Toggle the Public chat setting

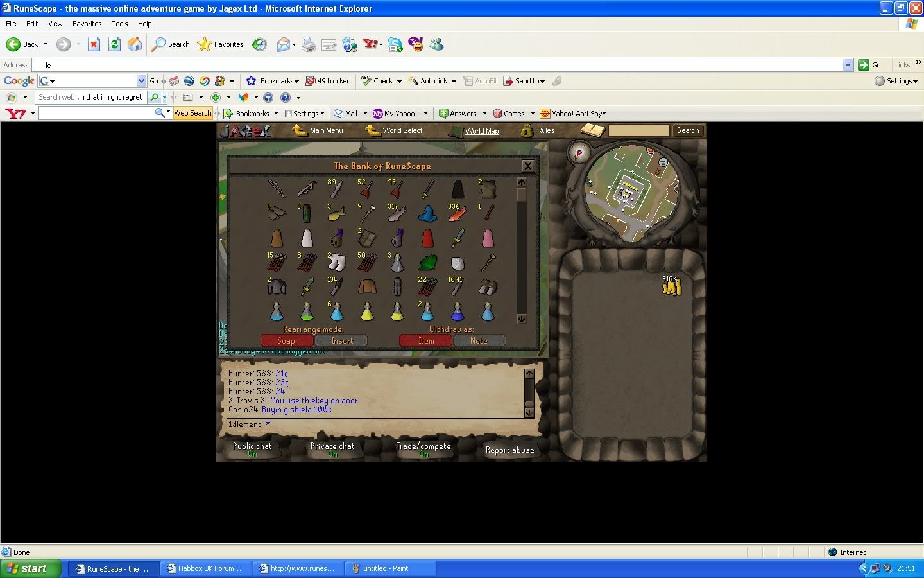(x=252, y=450)
